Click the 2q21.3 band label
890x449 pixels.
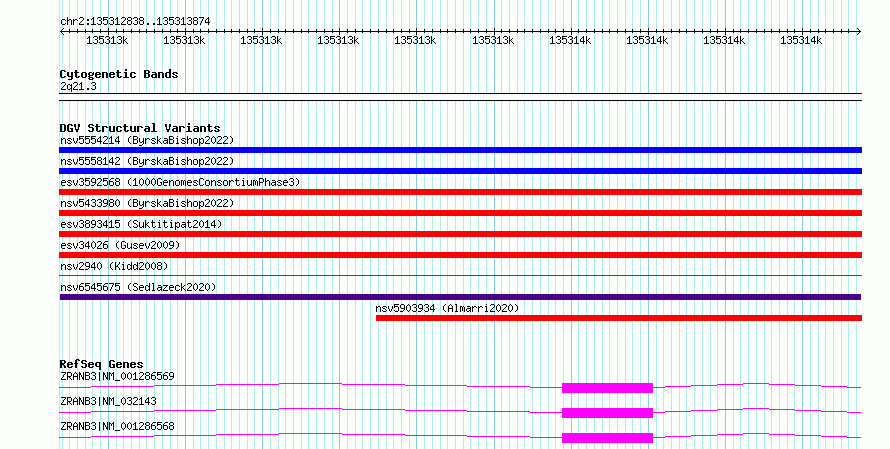click(x=78, y=86)
